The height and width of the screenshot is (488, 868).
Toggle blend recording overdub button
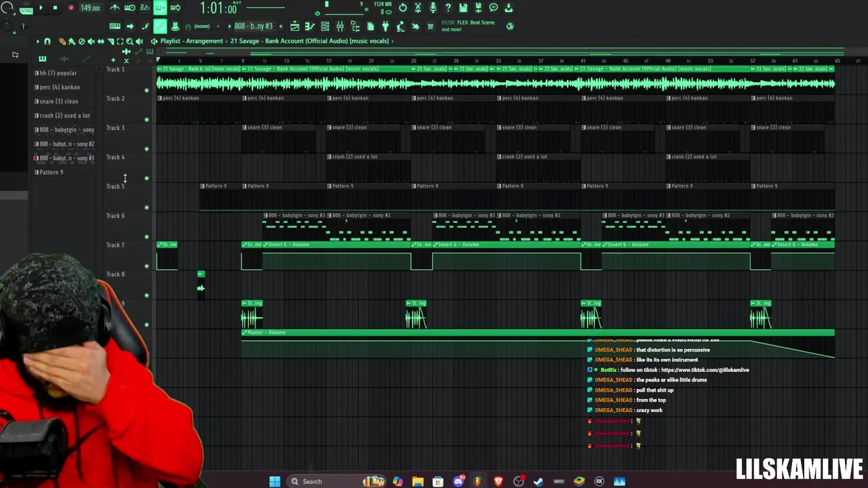click(x=160, y=8)
